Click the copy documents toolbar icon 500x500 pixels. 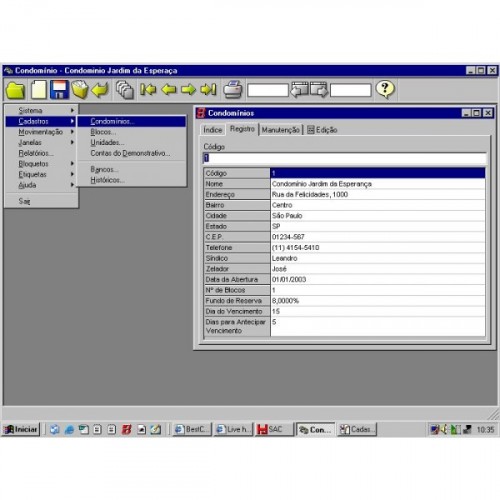click(125, 90)
